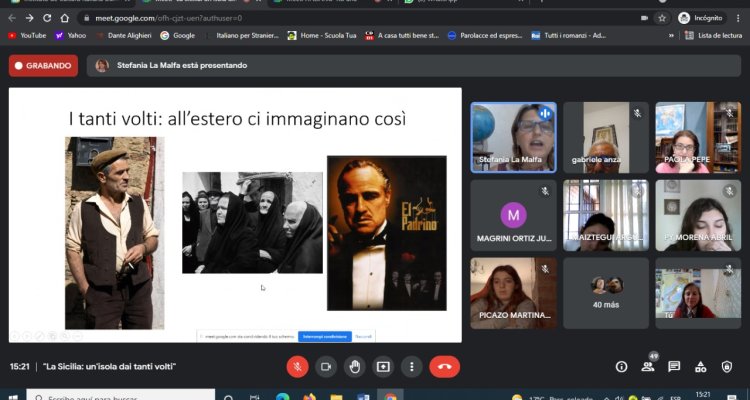Select your own 'Tú' video tile
Screen dimensions: 750x400
(x=698, y=293)
